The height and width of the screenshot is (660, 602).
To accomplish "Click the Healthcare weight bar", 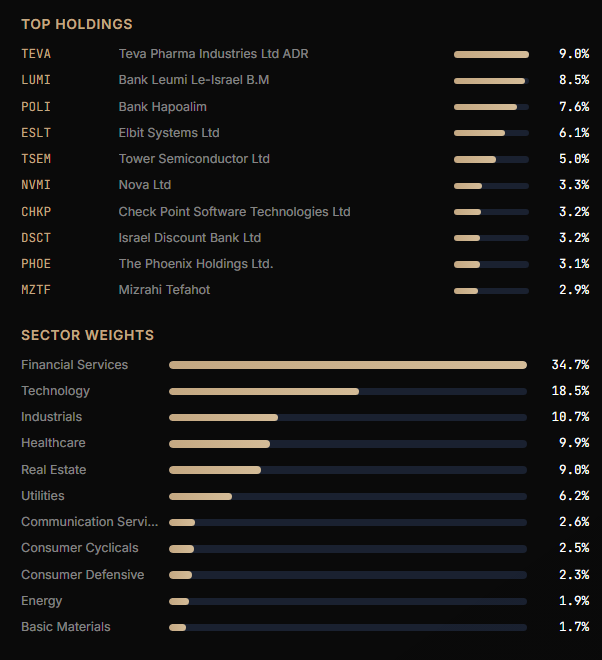I will (348, 444).
